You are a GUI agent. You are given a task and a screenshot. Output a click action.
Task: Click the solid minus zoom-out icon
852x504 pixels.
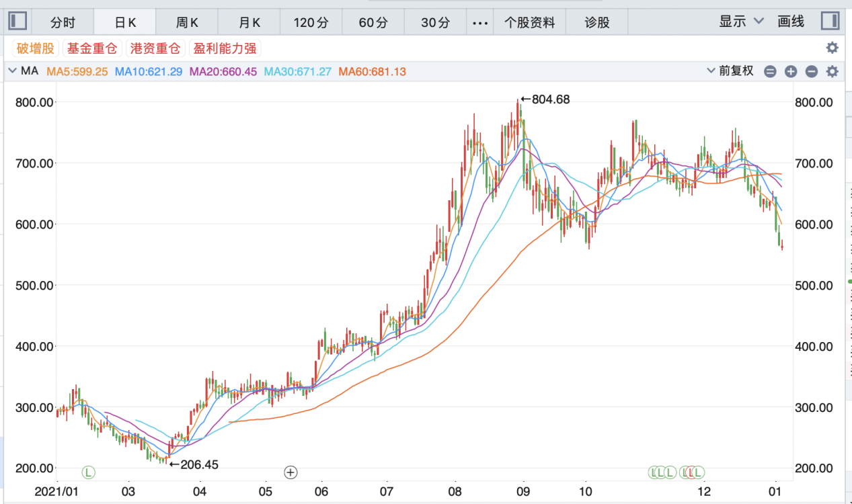point(812,71)
